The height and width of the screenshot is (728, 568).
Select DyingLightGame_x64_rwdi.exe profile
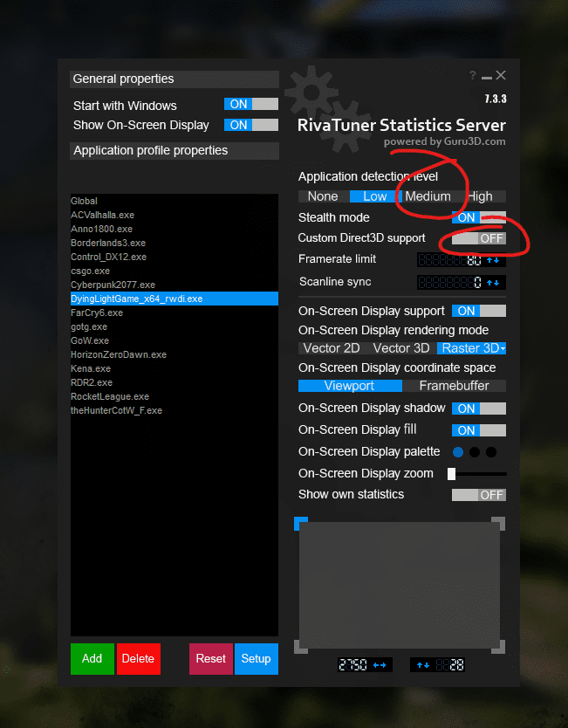tap(175, 299)
